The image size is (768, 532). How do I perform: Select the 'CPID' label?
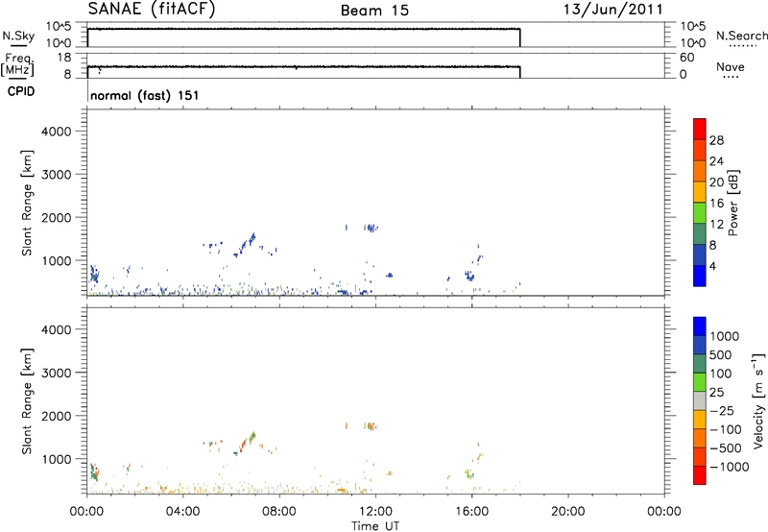click(x=21, y=91)
